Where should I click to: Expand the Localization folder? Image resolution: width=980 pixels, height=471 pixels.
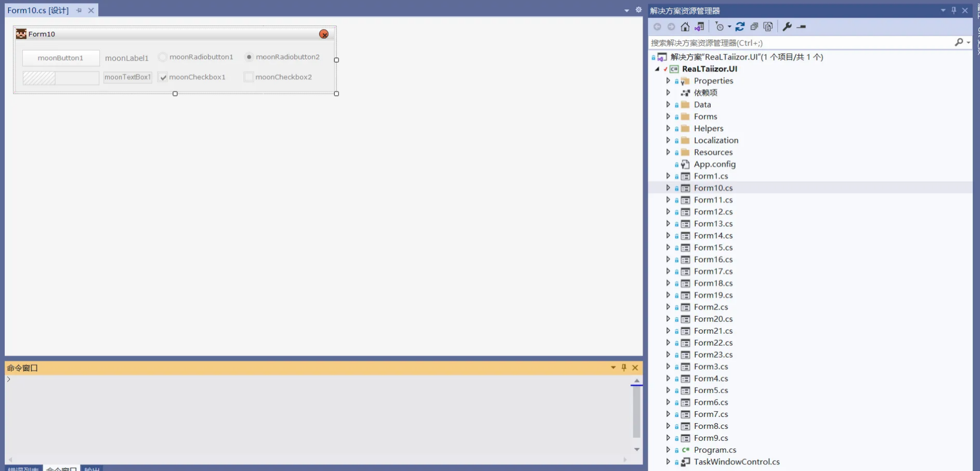pyautogui.click(x=668, y=140)
